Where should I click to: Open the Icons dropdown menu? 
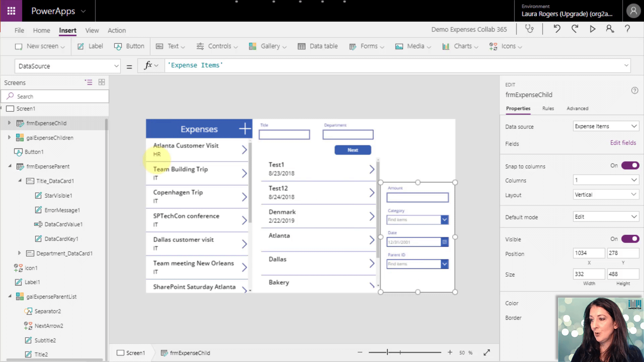coord(505,46)
